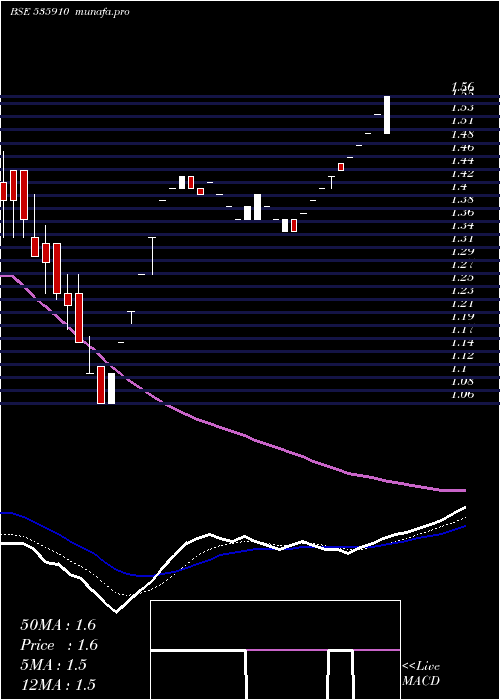Click the 1.14 price axis label
Screen dimensions: 500x700
point(462,343)
